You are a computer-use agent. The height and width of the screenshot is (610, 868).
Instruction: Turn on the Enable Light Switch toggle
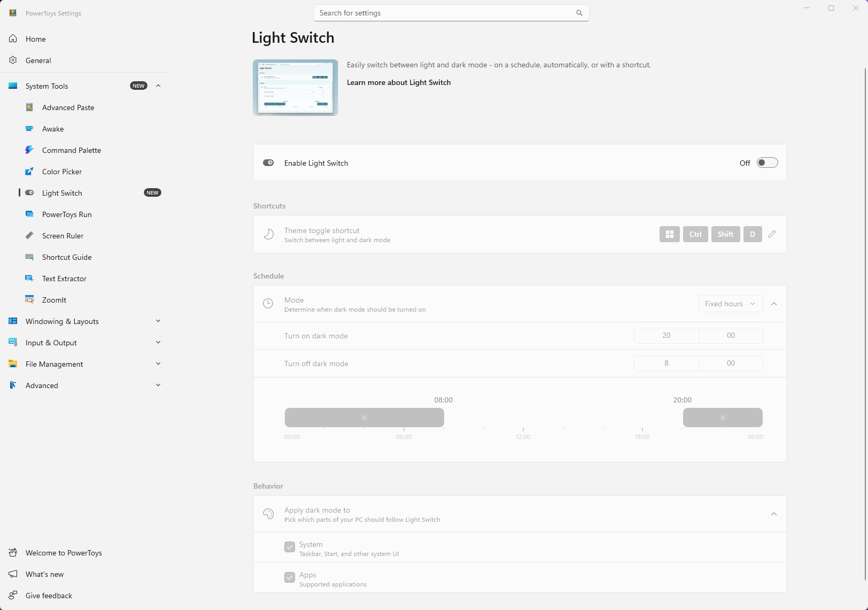[767, 163]
